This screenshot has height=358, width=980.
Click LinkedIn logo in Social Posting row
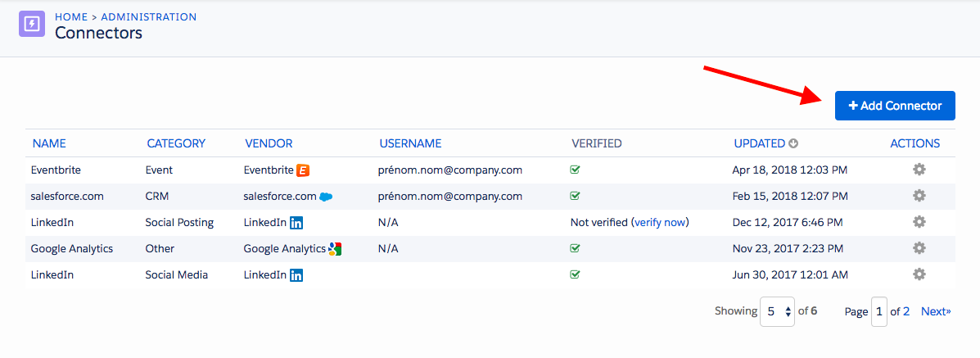296,222
